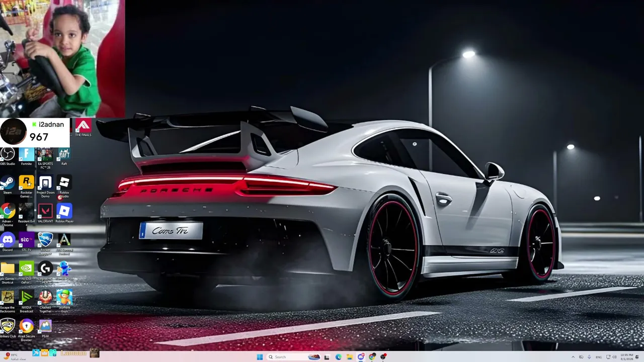Select the Logitech G HUB shortcut

tap(45, 273)
